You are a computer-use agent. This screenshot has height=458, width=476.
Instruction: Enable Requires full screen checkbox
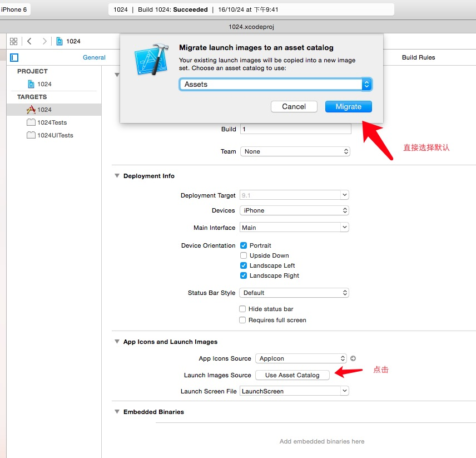point(242,320)
